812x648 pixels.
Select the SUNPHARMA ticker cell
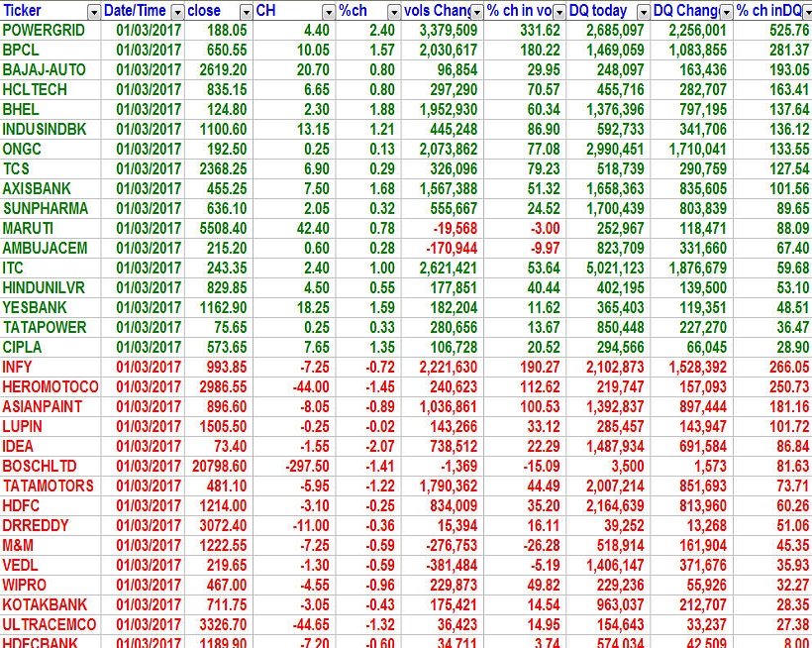(x=51, y=209)
